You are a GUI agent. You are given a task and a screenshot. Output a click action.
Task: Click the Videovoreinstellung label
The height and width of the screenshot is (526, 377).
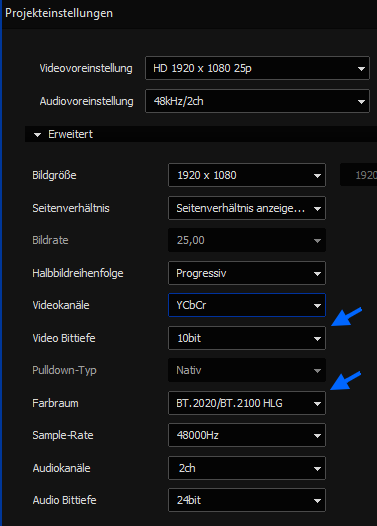pyautogui.click(x=86, y=68)
